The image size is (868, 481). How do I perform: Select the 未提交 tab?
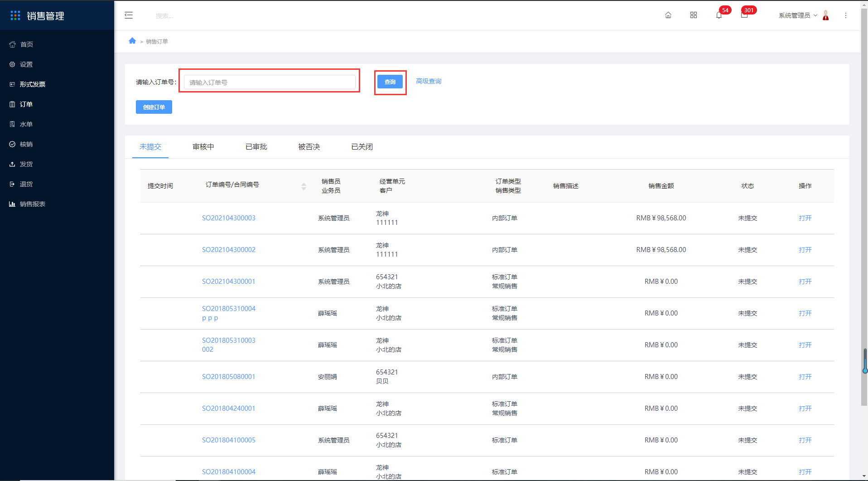pyautogui.click(x=150, y=147)
